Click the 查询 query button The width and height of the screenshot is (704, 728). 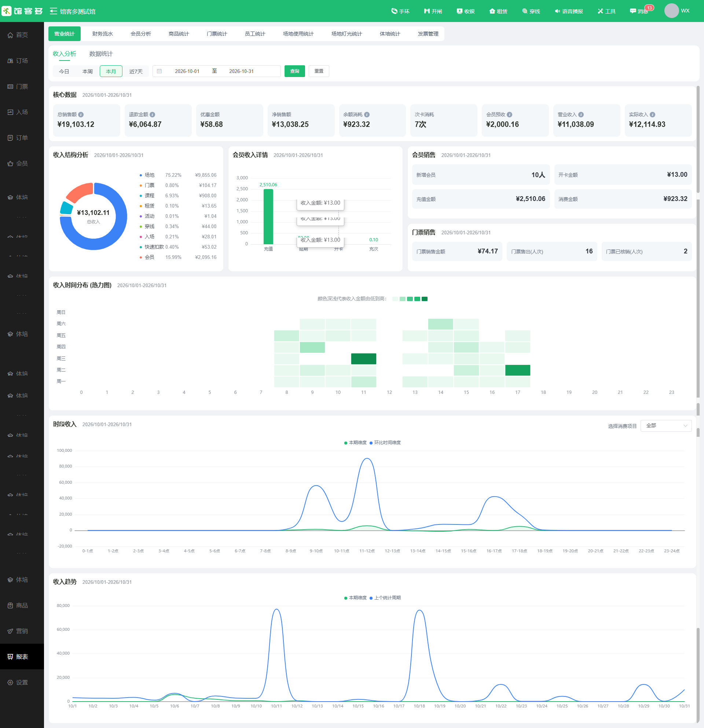point(294,71)
